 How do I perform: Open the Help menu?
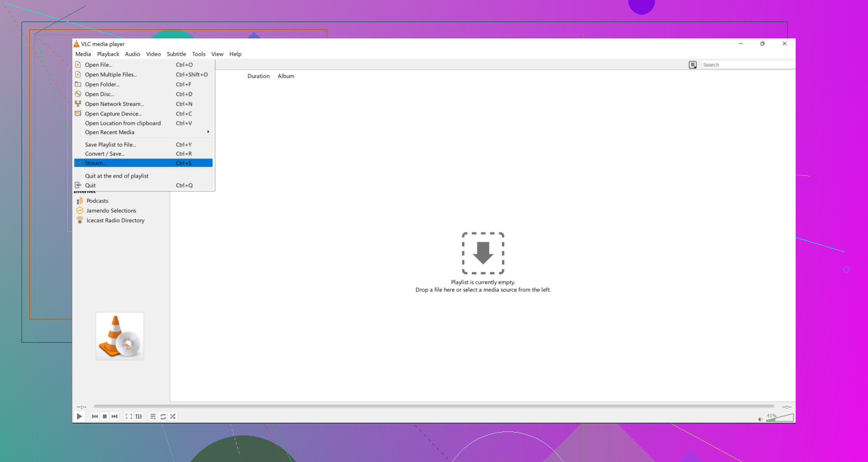coord(235,54)
